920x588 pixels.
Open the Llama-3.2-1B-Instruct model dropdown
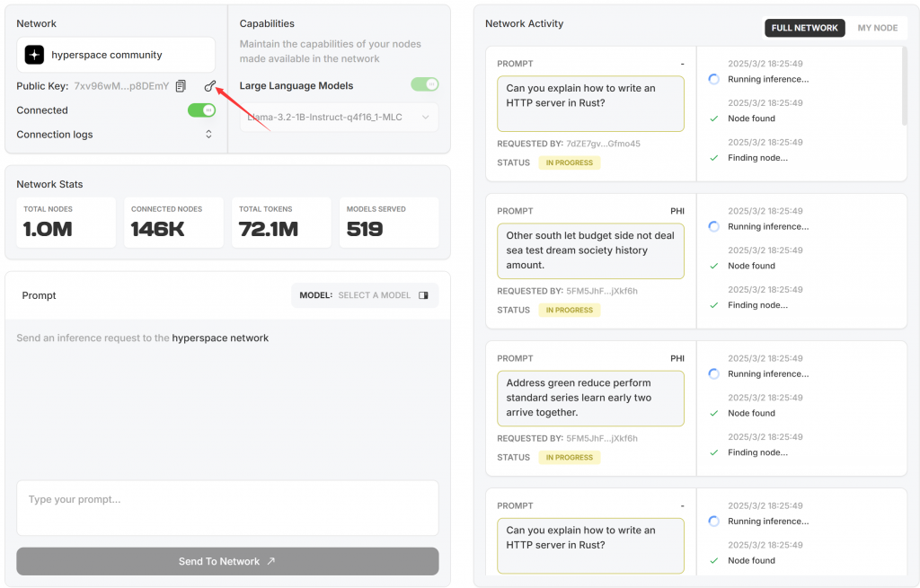339,117
